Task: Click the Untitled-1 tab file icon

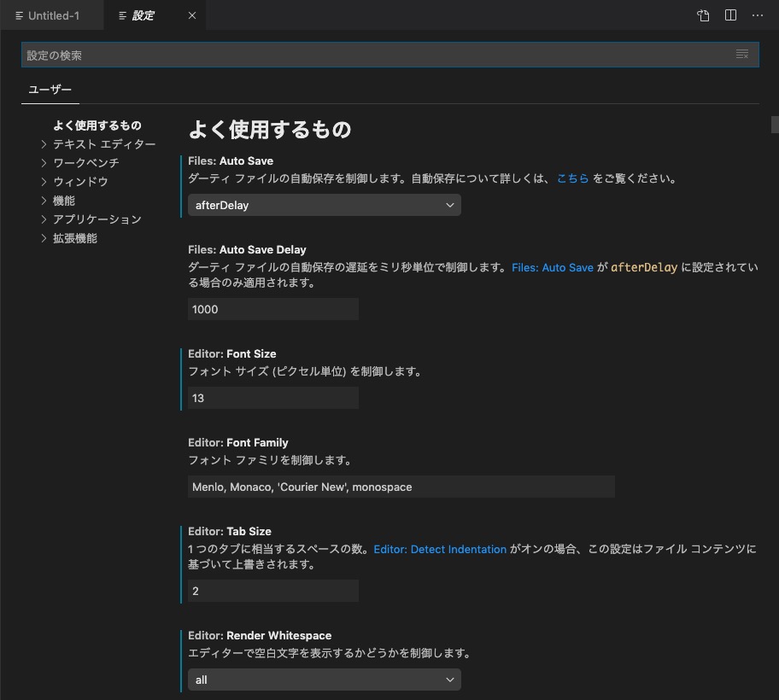Action: coord(20,16)
